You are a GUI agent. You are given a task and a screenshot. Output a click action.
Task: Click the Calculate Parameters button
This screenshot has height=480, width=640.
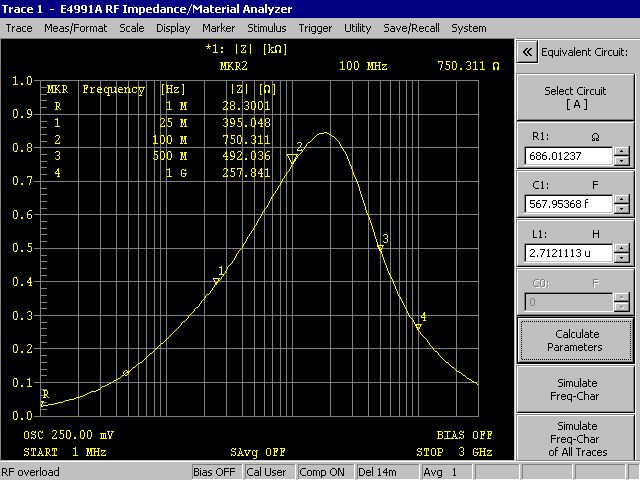[x=576, y=340]
